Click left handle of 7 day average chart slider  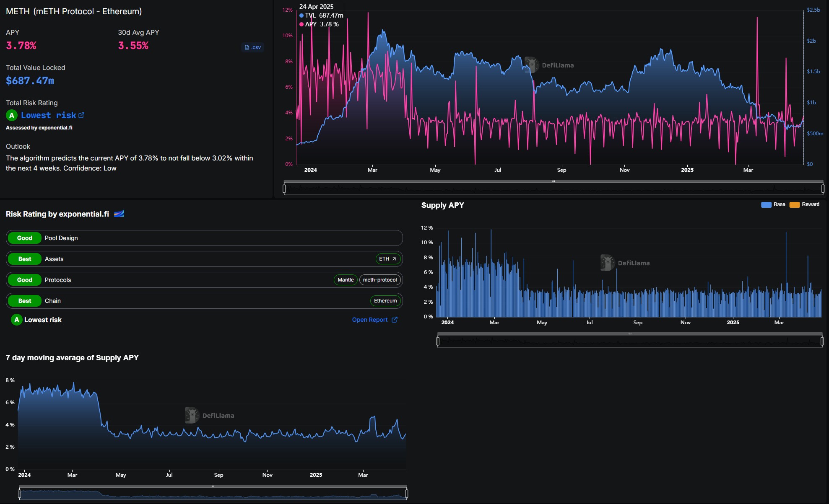pyautogui.click(x=20, y=494)
